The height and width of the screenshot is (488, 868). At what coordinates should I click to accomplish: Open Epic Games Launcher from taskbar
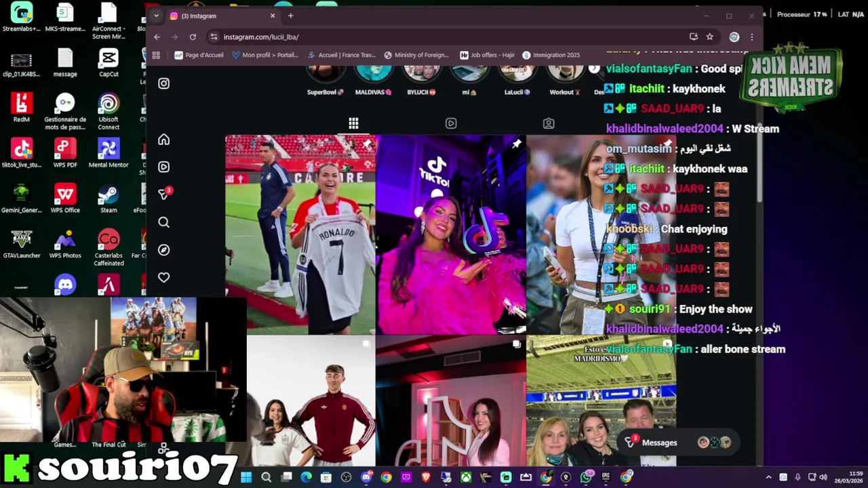point(606,477)
